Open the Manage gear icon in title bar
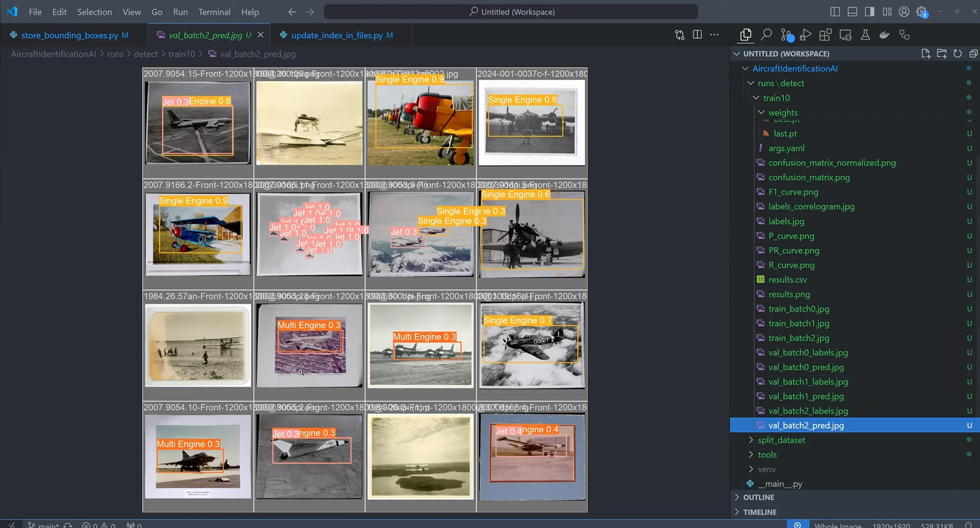The width and height of the screenshot is (980, 528). click(x=922, y=12)
